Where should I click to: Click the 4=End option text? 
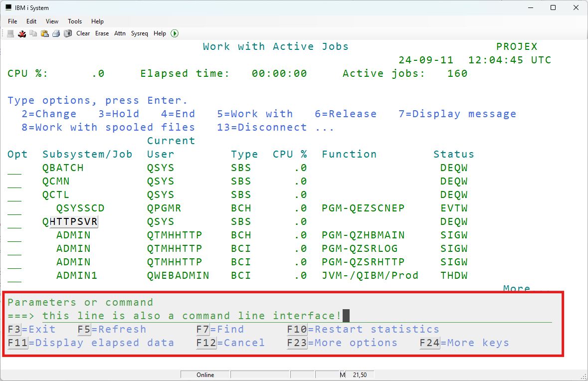(178, 114)
